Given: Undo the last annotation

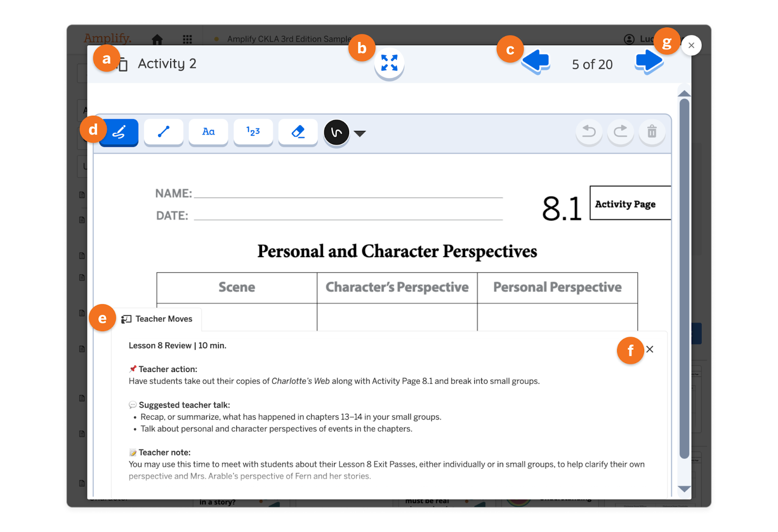Looking at the screenshot, I should click(x=589, y=132).
